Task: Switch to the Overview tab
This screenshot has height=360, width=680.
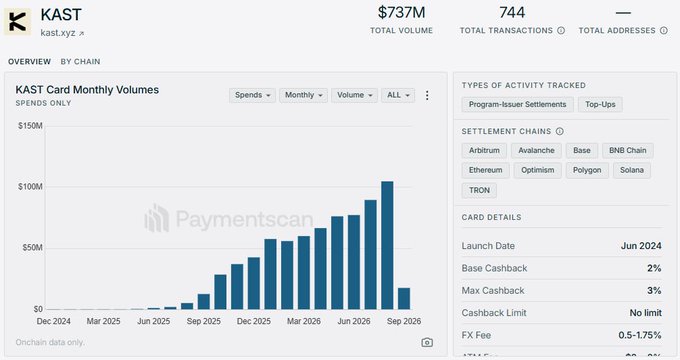Action: coord(29,62)
